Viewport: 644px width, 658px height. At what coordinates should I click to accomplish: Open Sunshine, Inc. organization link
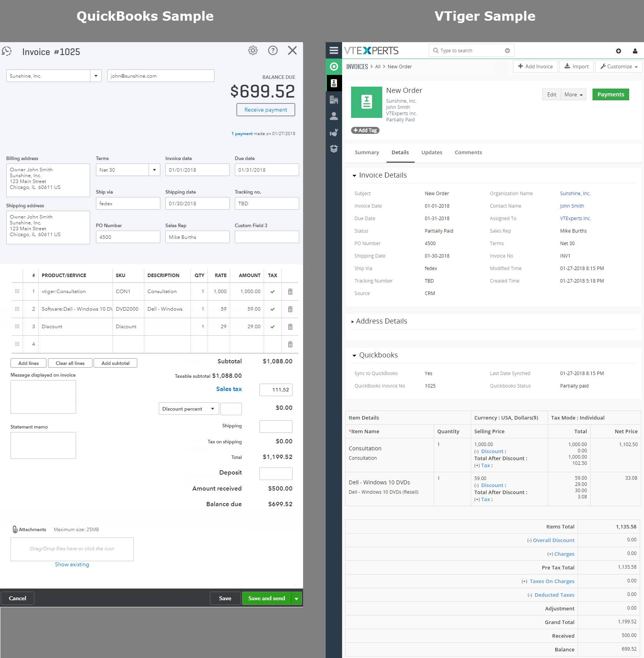click(x=575, y=194)
